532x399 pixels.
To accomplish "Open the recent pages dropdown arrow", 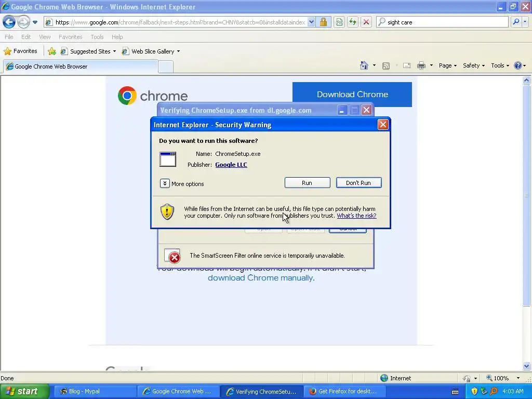I will pos(35,22).
